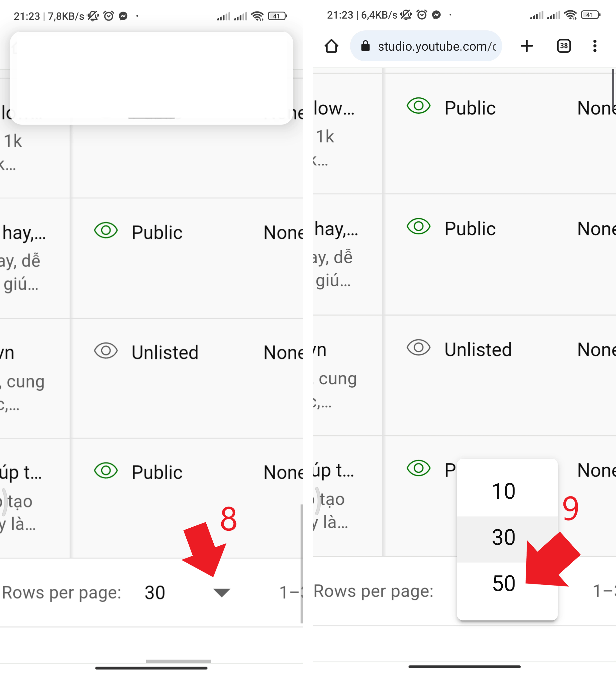
Task: Select 10 rows per page option
Action: tap(504, 491)
